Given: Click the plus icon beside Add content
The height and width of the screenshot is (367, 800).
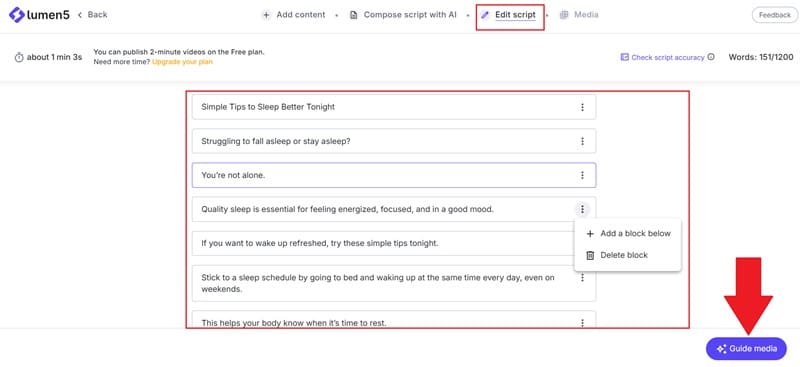Looking at the screenshot, I should [x=266, y=15].
